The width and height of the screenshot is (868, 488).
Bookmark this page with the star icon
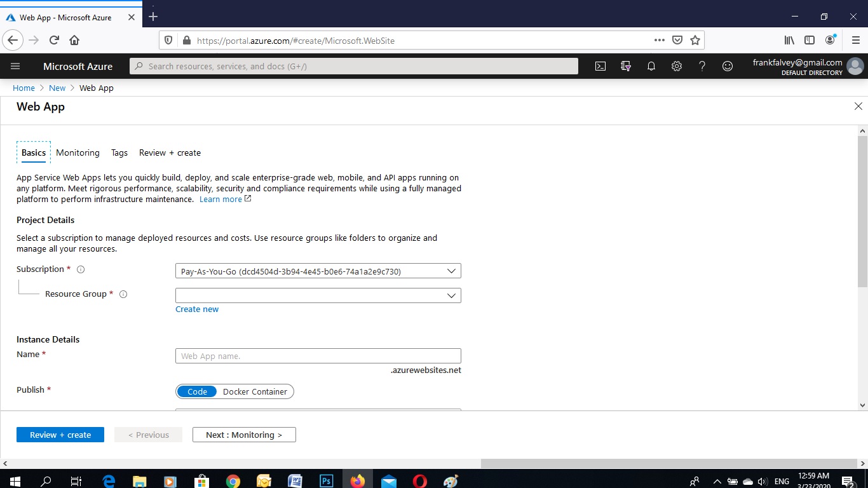pyautogui.click(x=695, y=40)
